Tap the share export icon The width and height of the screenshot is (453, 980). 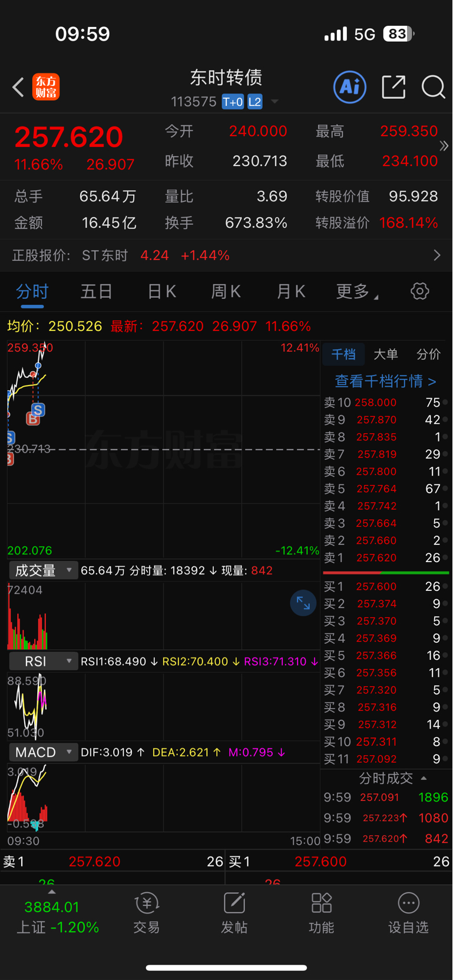(x=394, y=87)
